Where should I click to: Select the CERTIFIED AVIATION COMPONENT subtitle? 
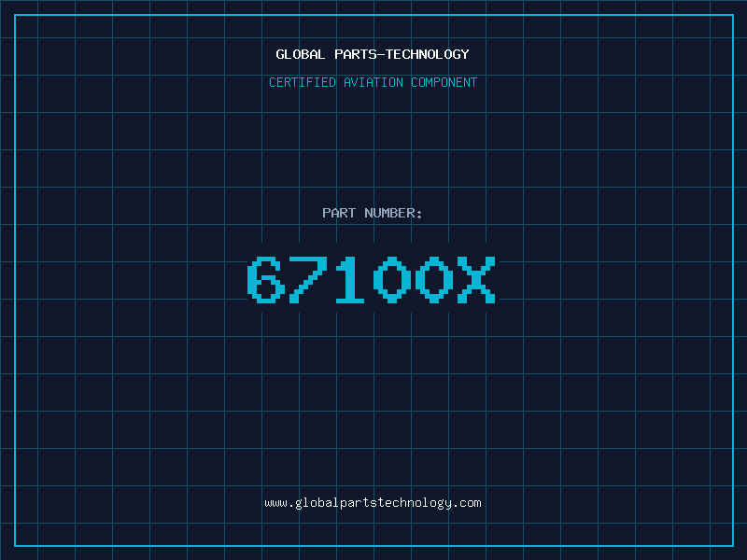[x=373, y=82]
